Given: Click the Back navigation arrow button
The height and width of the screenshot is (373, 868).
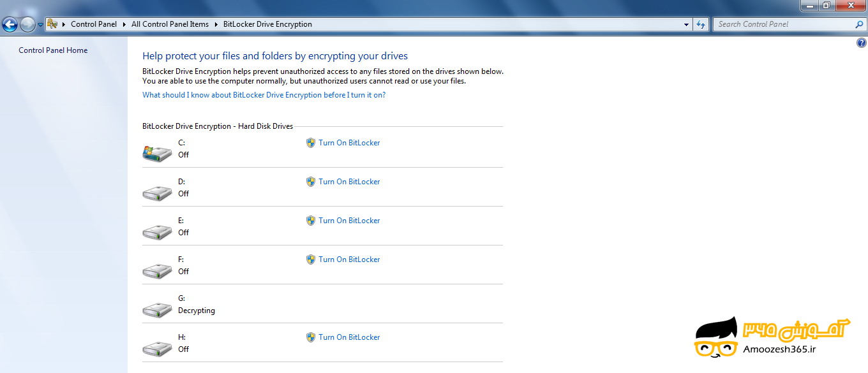Looking at the screenshot, I should (10, 25).
